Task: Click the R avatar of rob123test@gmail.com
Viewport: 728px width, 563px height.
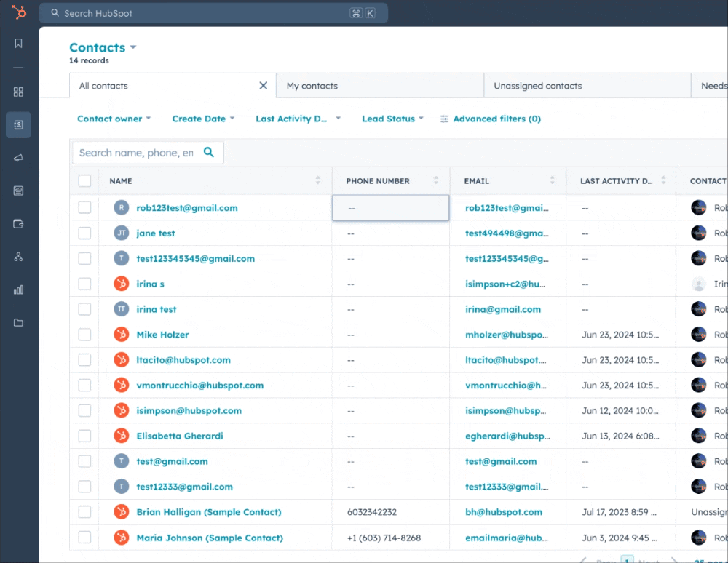Action: click(122, 208)
